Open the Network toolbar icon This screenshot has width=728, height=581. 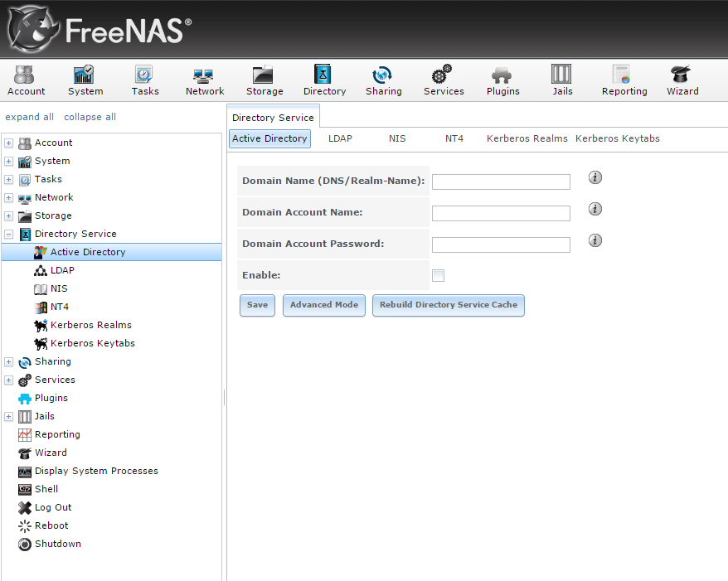[205, 80]
